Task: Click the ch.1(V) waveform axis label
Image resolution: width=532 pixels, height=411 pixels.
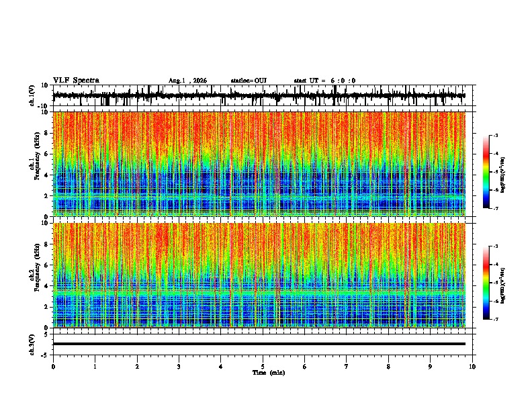Action: [x=32, y=95]
